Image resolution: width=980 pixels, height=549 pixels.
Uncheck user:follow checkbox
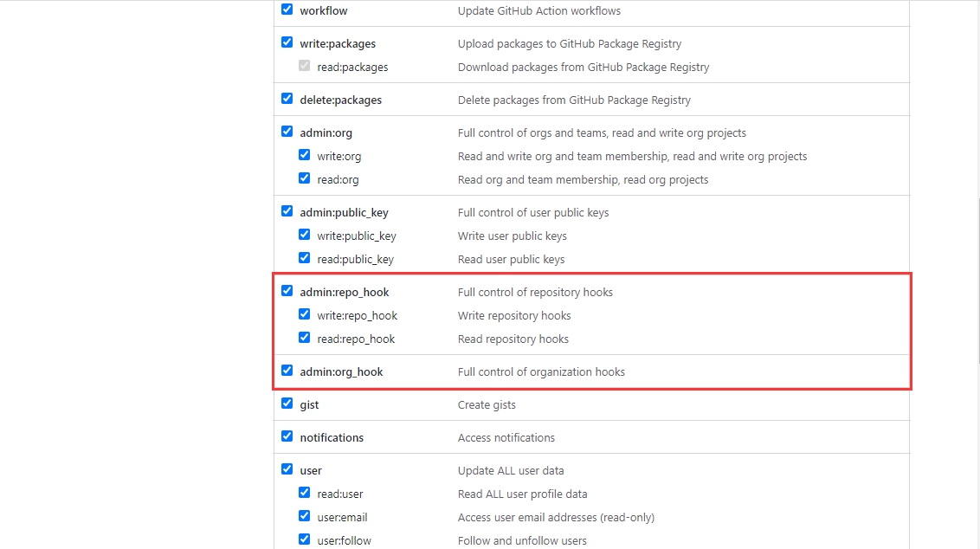pyautogui.click(x=304, y=539)
